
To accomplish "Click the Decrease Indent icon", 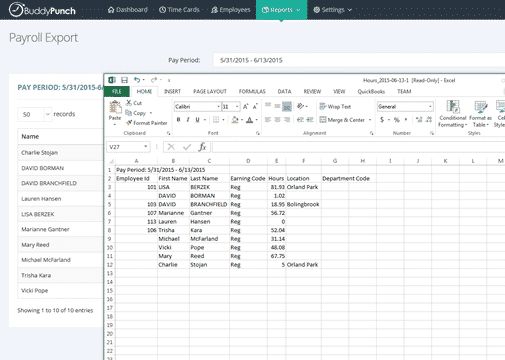I will tap(300, 120).
